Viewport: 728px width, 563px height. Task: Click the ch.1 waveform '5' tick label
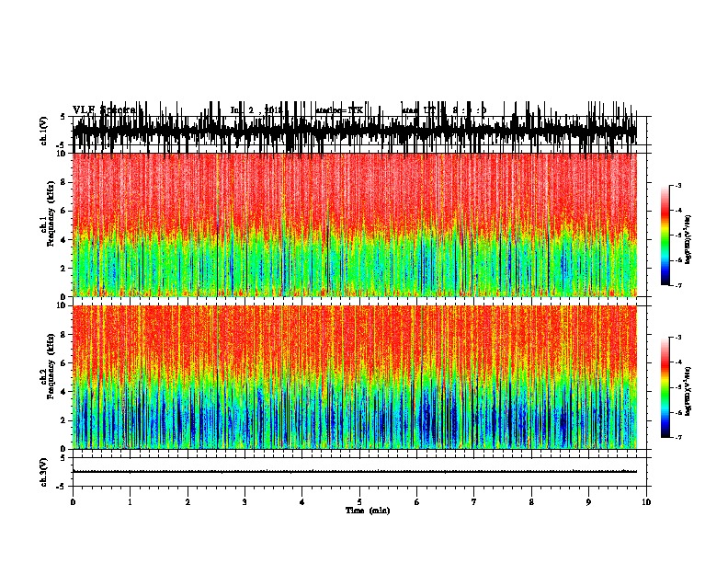63,117
